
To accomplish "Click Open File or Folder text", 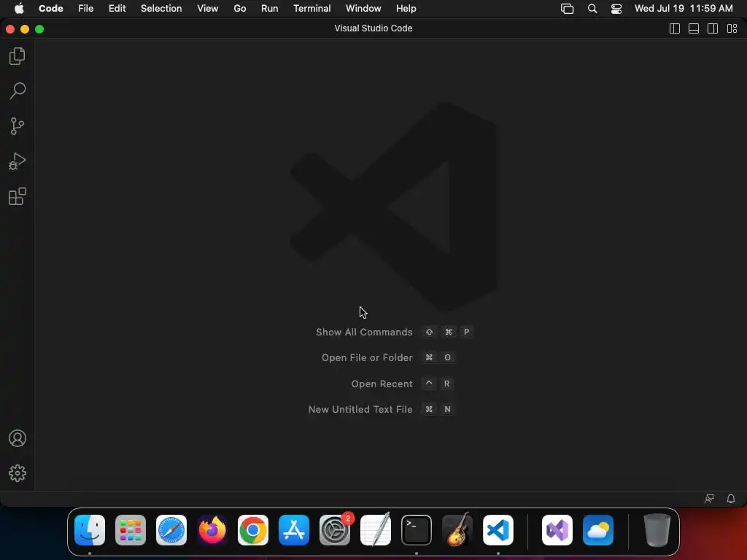I will pyautogui.click(x=367, y=357).
